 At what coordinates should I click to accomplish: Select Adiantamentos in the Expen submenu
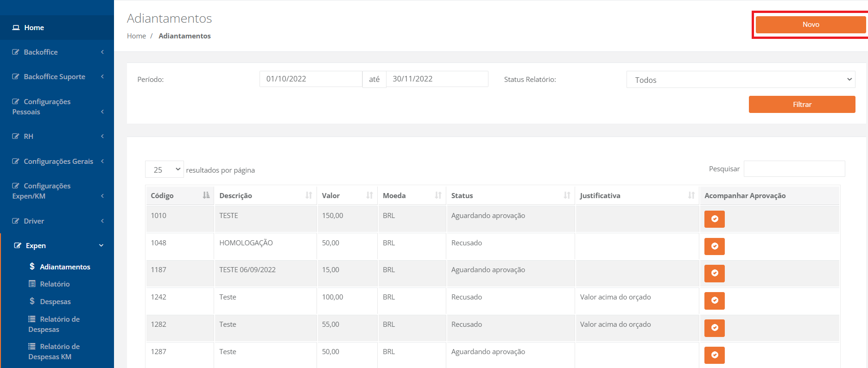65,267
